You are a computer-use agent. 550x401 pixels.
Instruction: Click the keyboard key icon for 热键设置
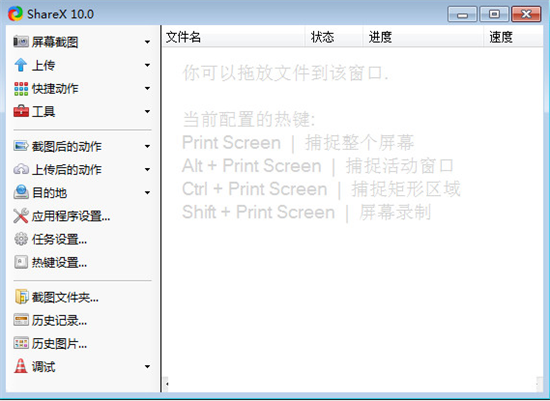(x=21, y=262)
